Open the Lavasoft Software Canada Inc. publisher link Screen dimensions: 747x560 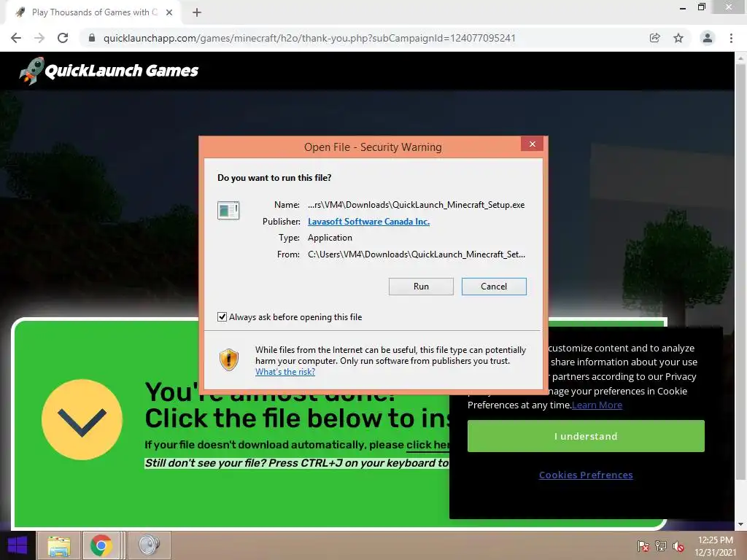point(368,222)
